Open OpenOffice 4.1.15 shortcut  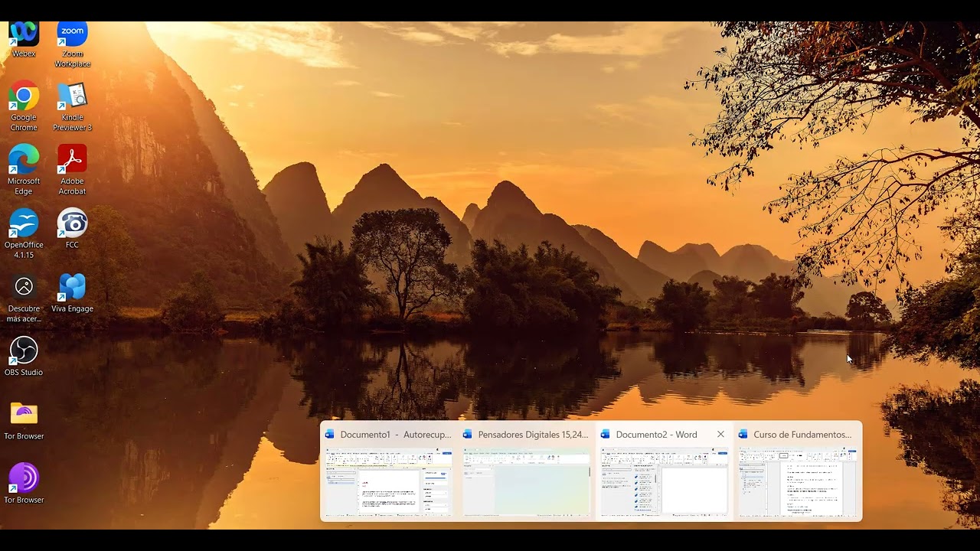click(x=24, y=233)
